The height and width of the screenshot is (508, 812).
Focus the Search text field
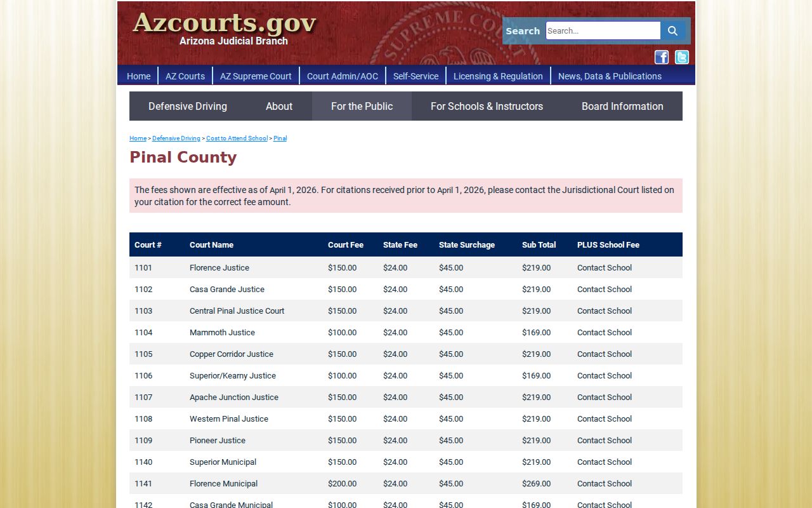tap(603, 30)
